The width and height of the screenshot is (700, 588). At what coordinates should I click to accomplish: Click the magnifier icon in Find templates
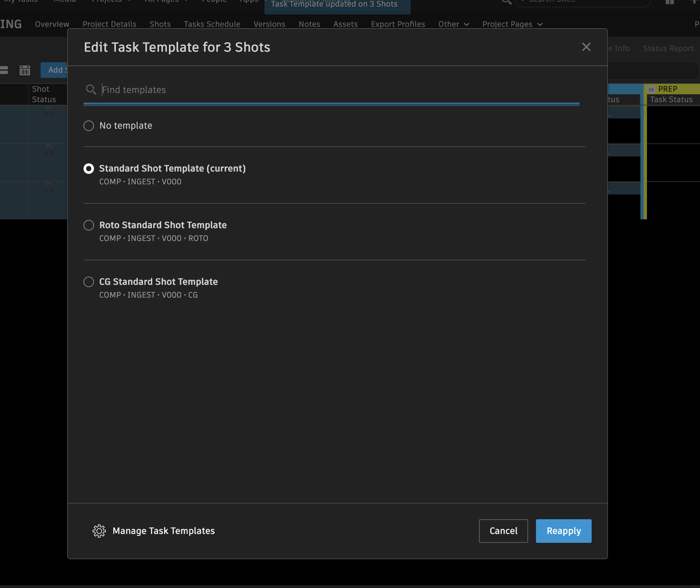click(91, 89)
